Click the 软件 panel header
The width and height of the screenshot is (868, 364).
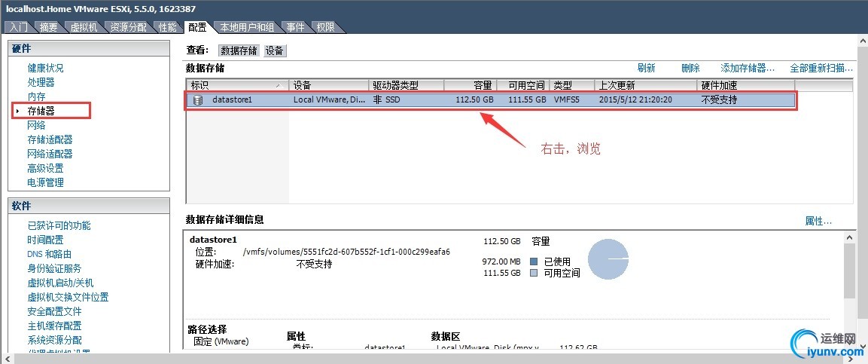point(89,206)
